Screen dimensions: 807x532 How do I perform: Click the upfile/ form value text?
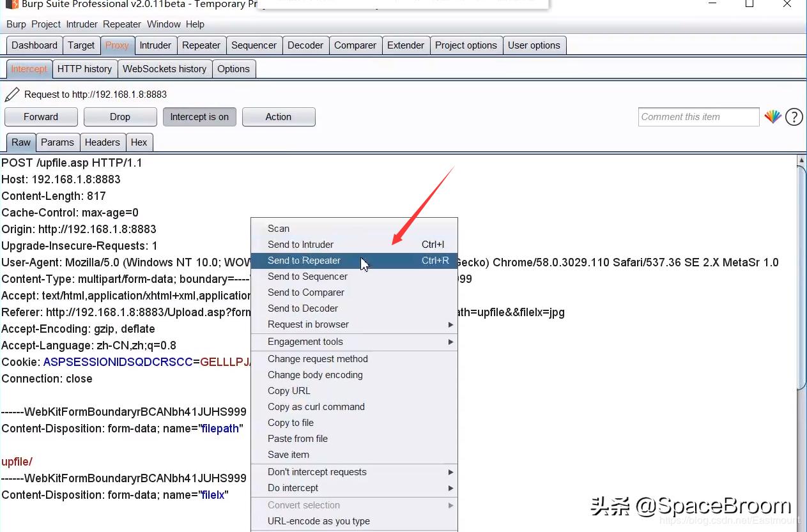(x=17, y=462)
